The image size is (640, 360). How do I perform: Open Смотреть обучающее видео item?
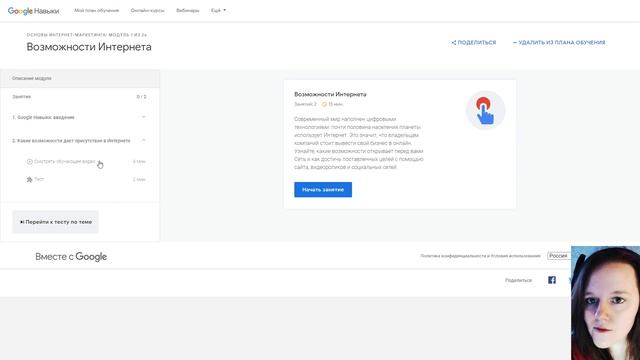[61, 162]
